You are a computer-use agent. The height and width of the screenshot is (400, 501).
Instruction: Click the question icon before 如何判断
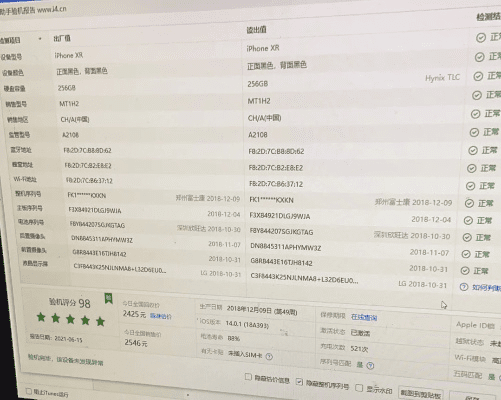pos(464,287)
